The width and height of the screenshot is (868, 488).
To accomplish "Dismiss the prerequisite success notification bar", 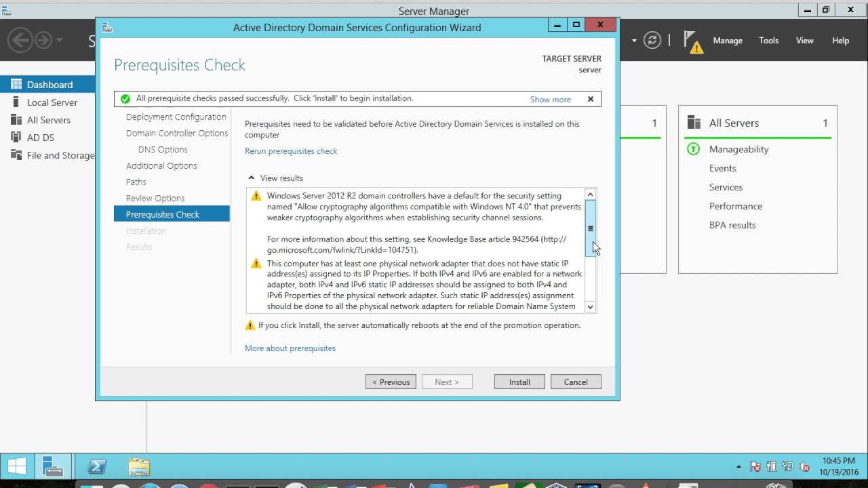I will click(x=591, y=99).
